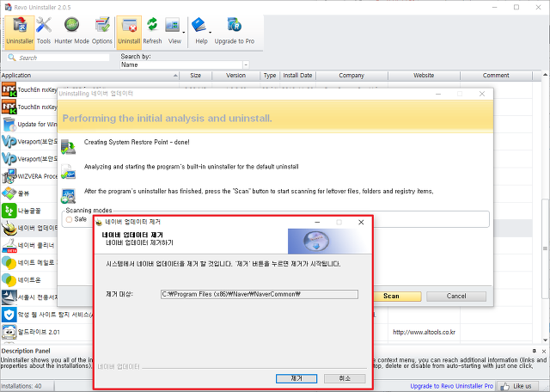
Task: Sort by the Size column header
Action: coord(196,76)
